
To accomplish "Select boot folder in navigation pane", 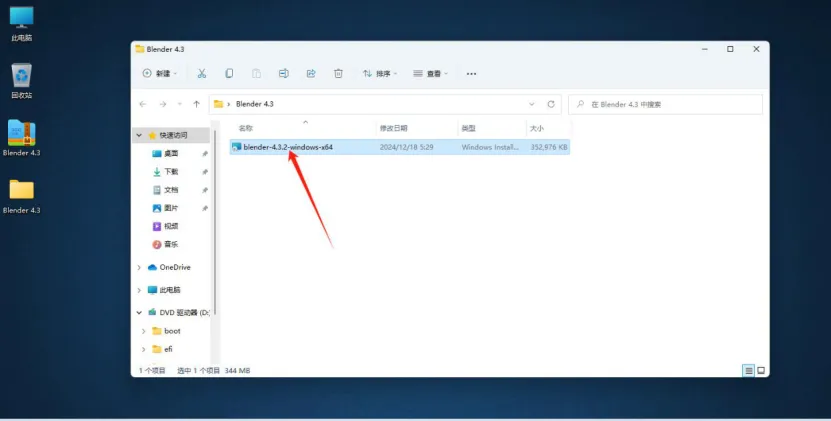I will pos(172,331).
